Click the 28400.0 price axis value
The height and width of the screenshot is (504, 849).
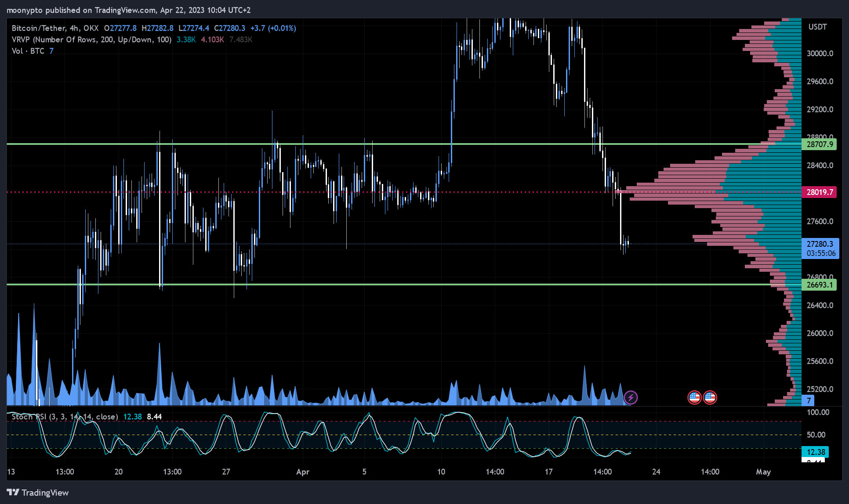tap(820, 166)
